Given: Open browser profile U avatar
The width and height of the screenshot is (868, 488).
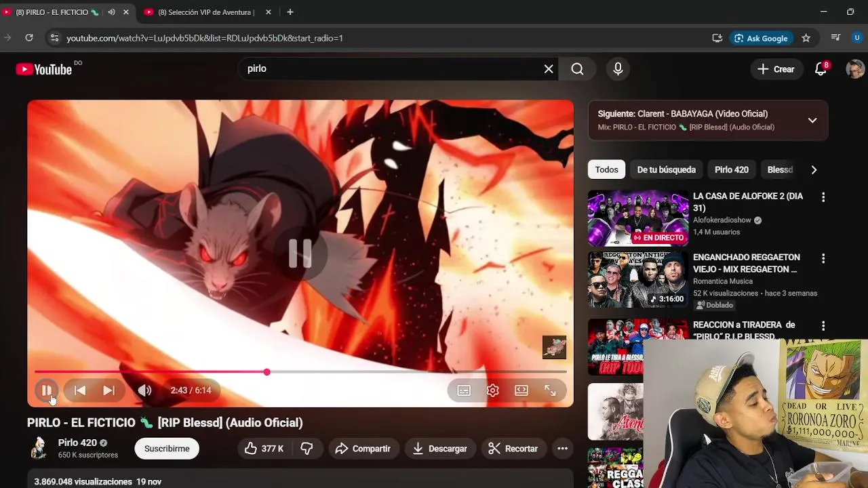Looking at the screenshot, I should (x=857, y=38).
